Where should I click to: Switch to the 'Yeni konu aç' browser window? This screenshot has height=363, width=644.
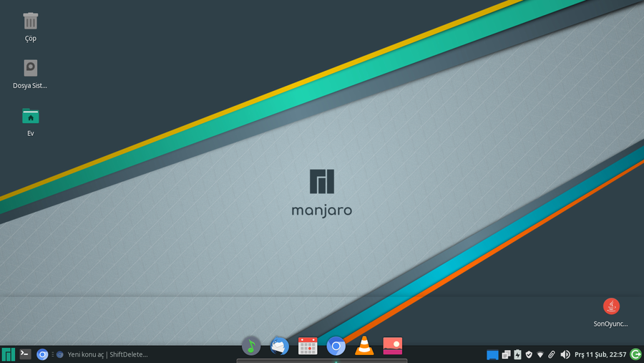pos(102,354)
